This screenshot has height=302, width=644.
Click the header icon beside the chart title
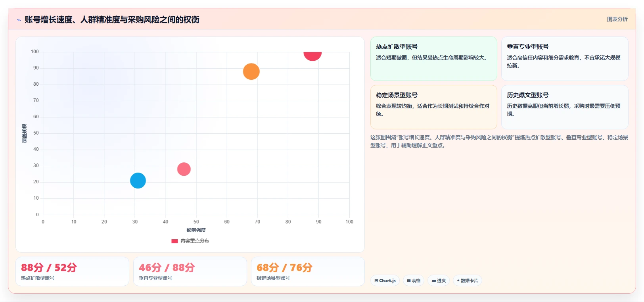coord(19,20)
